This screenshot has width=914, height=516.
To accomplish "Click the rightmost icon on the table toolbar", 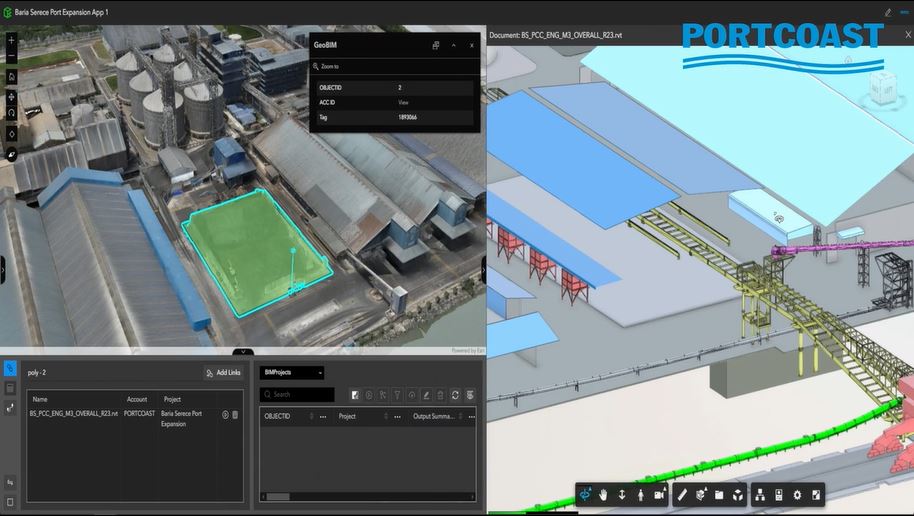I will (x=470, y=395).
